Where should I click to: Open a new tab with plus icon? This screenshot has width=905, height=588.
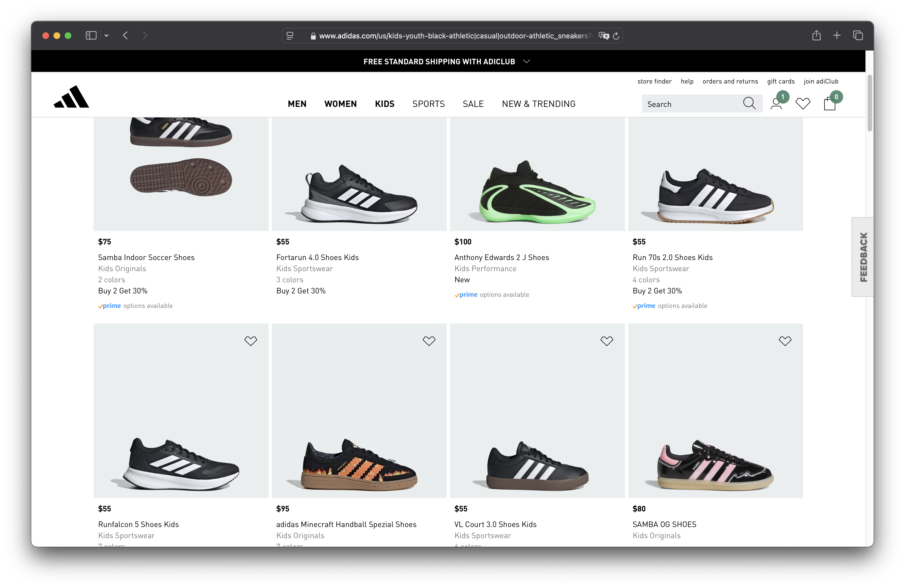(836, 35)
